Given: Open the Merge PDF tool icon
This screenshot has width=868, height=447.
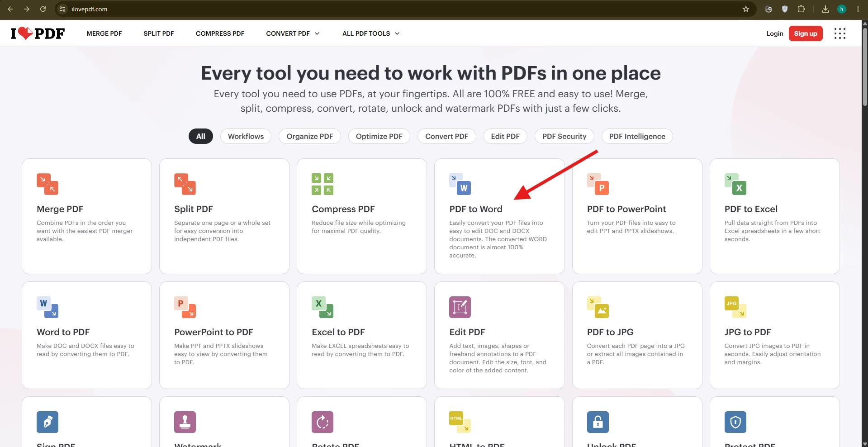Looking at the screenshot, I should point(47,184).
